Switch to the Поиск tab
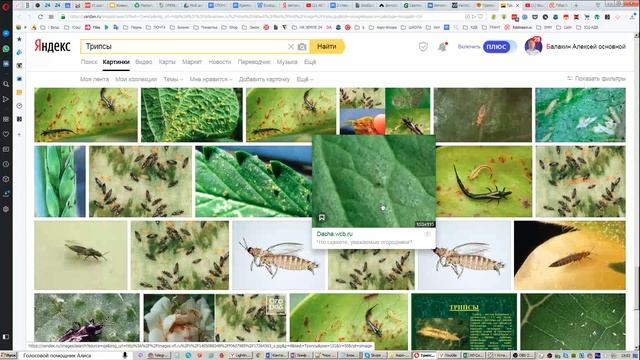The image size is (640, 360). [89, 62]
